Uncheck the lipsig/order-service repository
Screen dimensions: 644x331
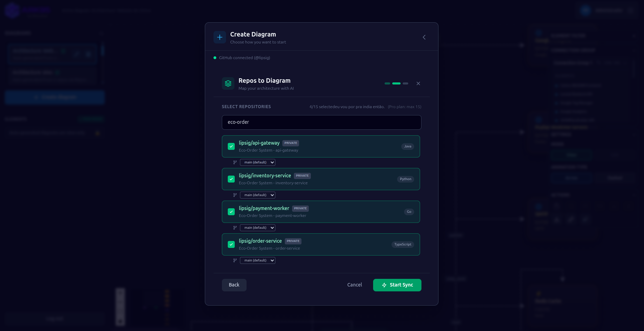(x=231, y=244)
